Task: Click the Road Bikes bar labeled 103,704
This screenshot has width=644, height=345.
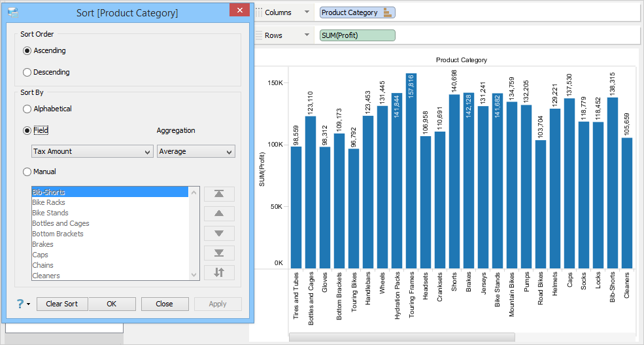Action: 541,204
